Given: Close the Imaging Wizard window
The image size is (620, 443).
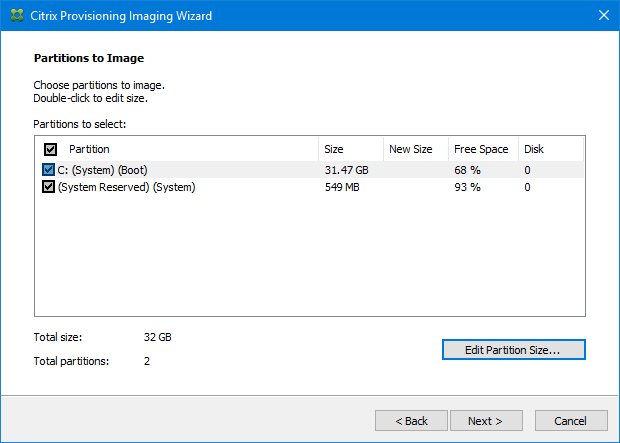Looking at the screenshot, I should [x=603, y=15].
